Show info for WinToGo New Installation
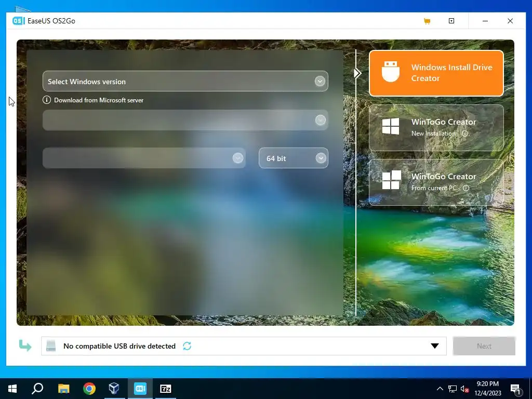Image resolution: width=532 pixels, height=399 pixels. pyautogui.click(x=465, y=134)
